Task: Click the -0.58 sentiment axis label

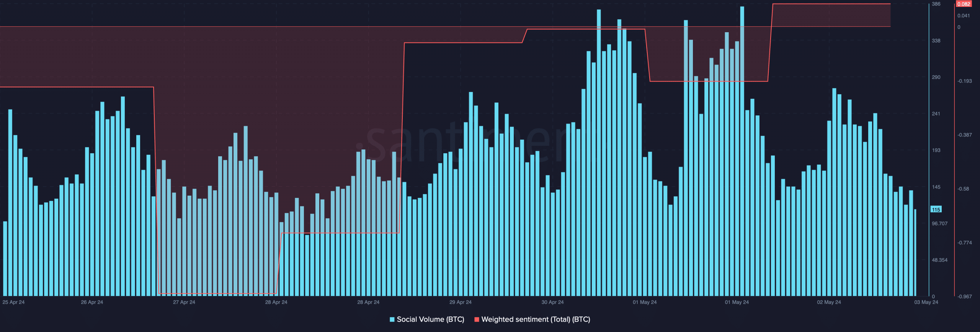Action: point(963,189)
